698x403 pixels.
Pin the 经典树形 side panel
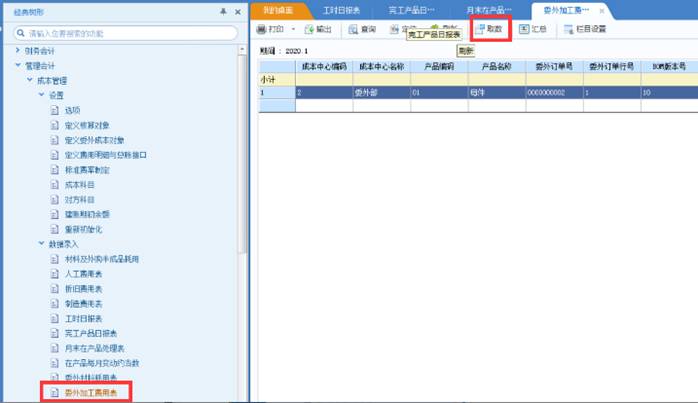pos(222,11)
